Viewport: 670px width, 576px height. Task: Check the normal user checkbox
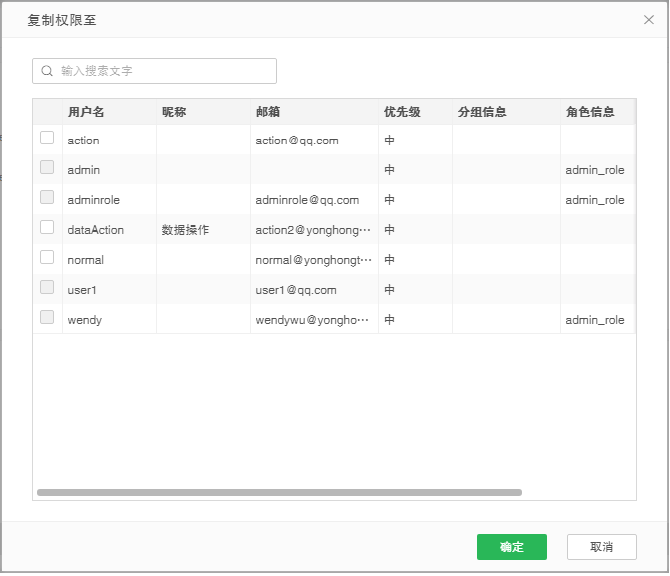pos(47,258)
